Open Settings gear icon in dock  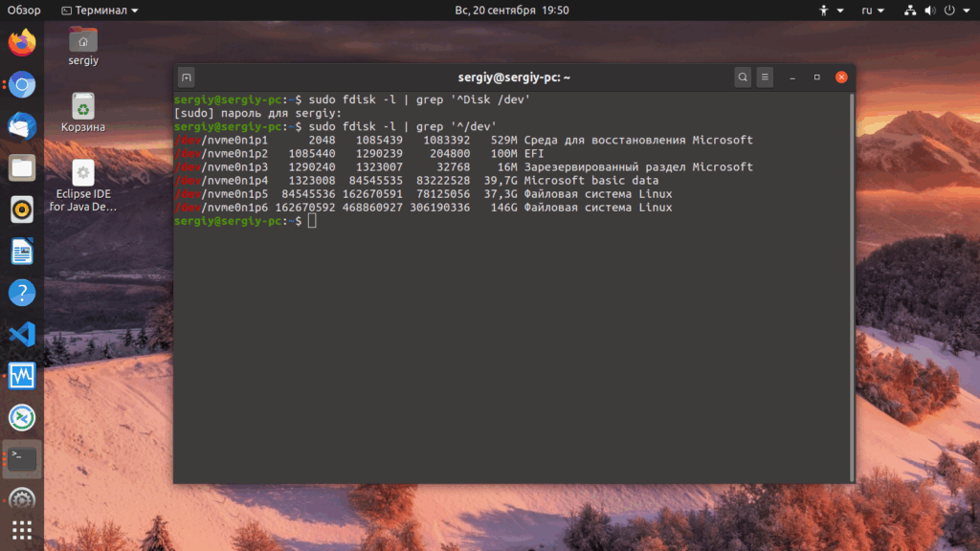(22, 498)
